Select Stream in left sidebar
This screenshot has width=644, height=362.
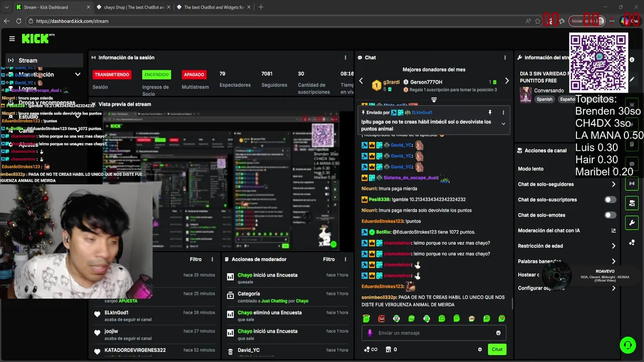pyautogui.click(x=44, y=60)
